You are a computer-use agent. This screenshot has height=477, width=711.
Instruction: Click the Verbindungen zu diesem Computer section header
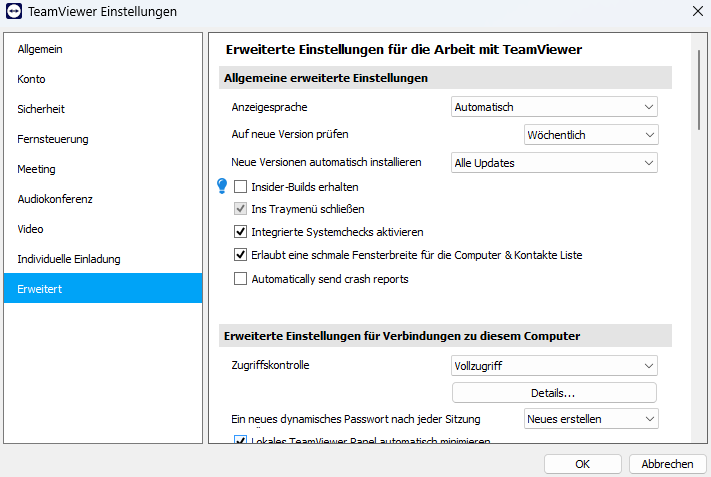(445, 336)
